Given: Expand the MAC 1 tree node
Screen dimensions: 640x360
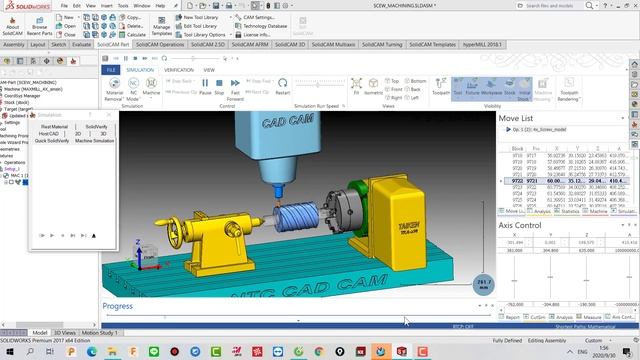Looking at the screenshot, I should tap(2, 176).
